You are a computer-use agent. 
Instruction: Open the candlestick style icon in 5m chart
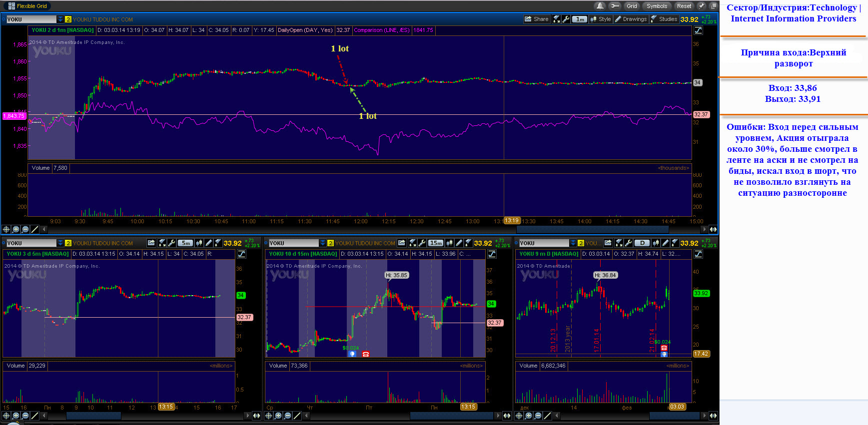[199, 243]
